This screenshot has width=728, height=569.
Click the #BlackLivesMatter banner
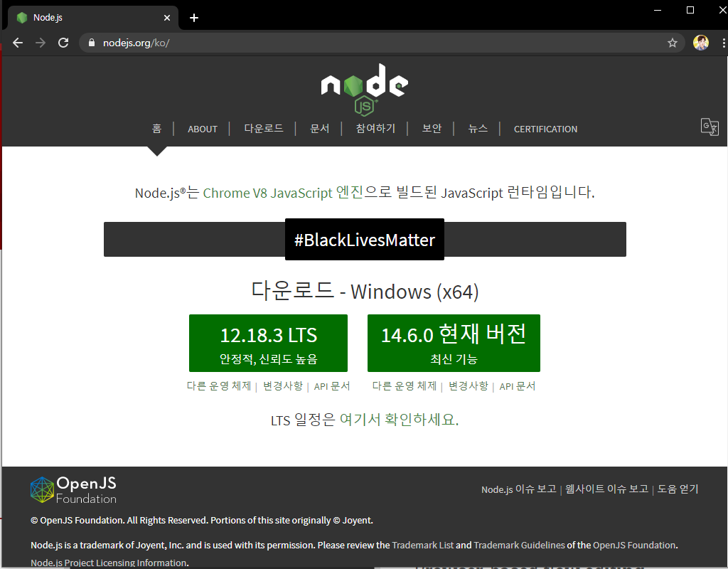365,240
